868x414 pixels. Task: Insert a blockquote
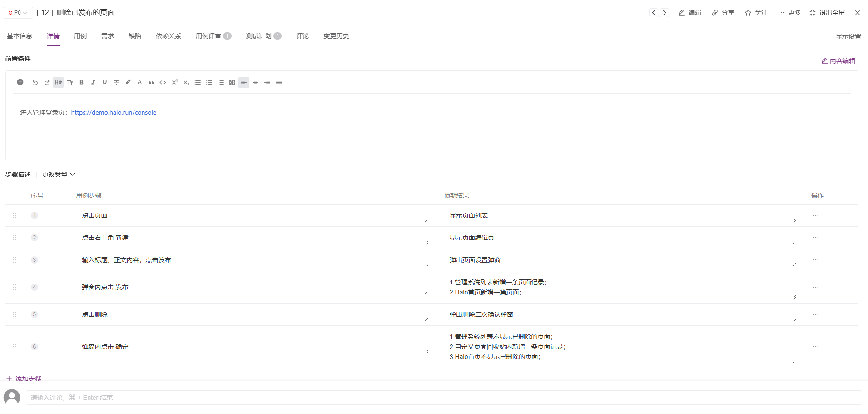point(151,82)
